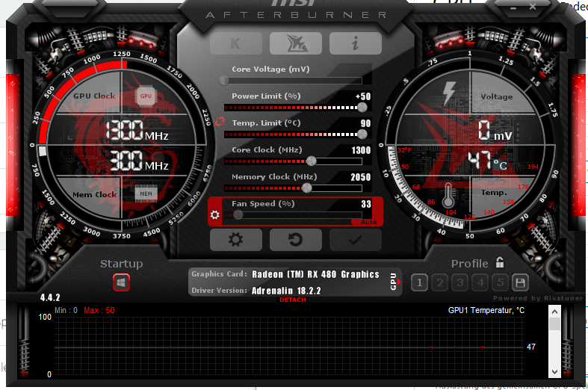
Task: Click the Core Clock slider handle
Action: pos(312,161)
